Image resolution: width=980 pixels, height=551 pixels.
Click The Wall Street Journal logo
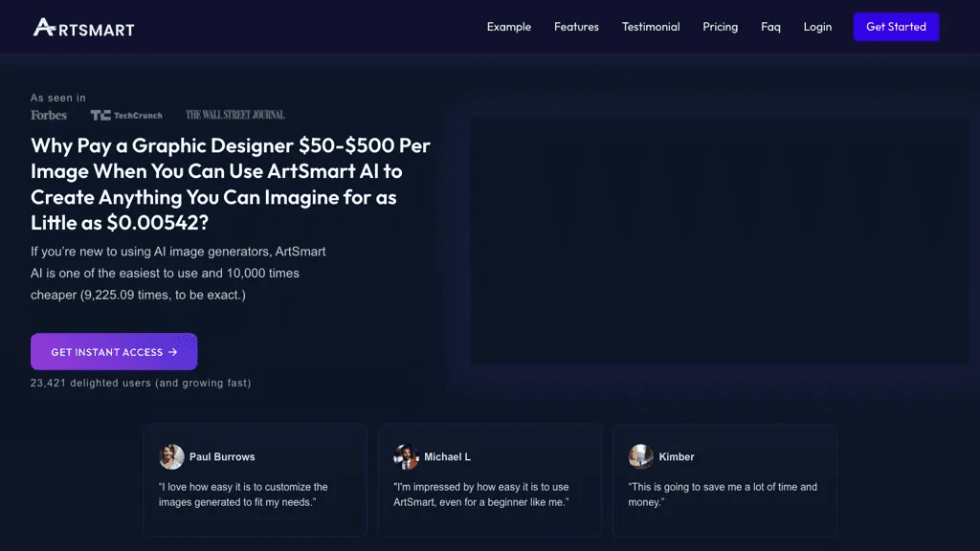[x=235, y=115]
